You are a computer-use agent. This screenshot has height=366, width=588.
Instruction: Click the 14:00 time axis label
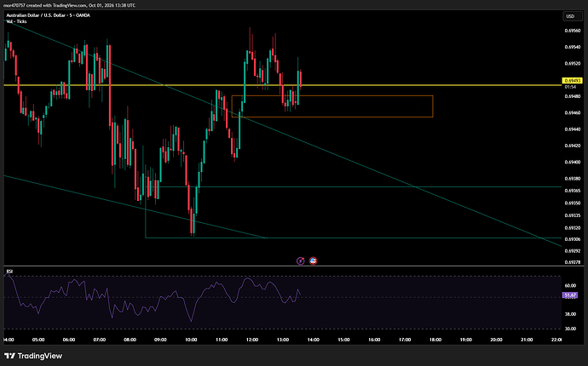tap(313, 340)
